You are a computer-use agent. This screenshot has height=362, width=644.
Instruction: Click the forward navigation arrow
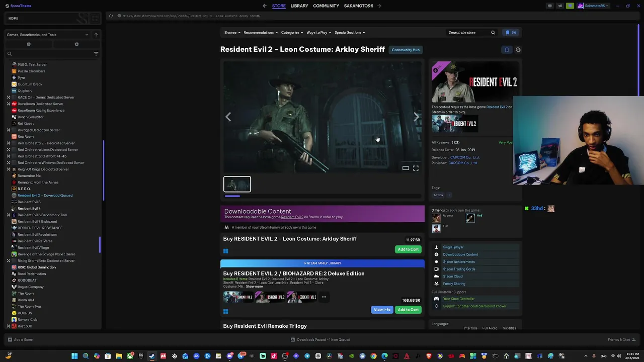pos(379,6)
